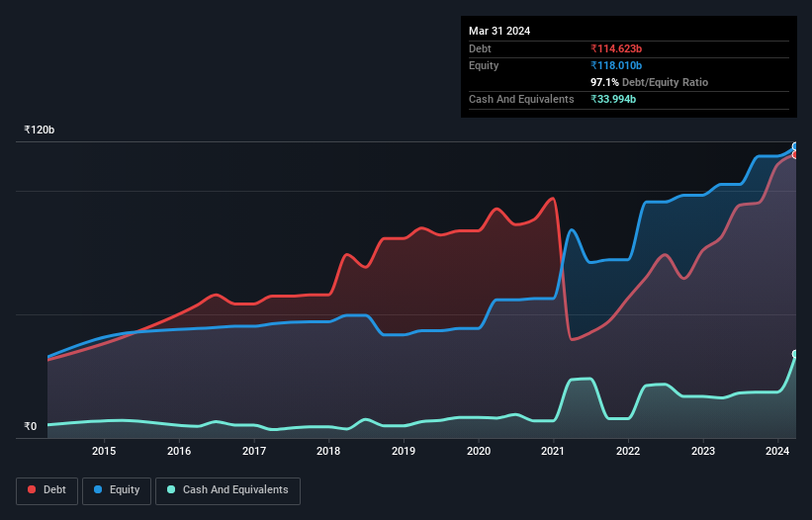Toggle the Cash And Equivalents legend button

(x=227, y=490)
